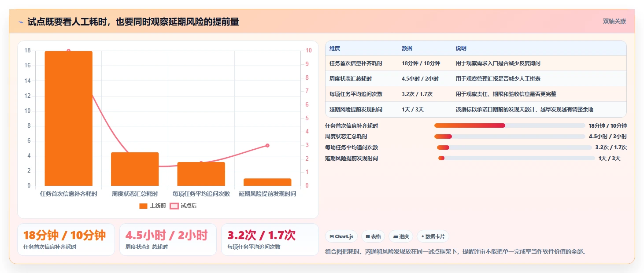The height and width of the screenshot is (273, 644).
Task: Click the 维度 table column header
Action: pyautogui.click(x=335, y=48)
